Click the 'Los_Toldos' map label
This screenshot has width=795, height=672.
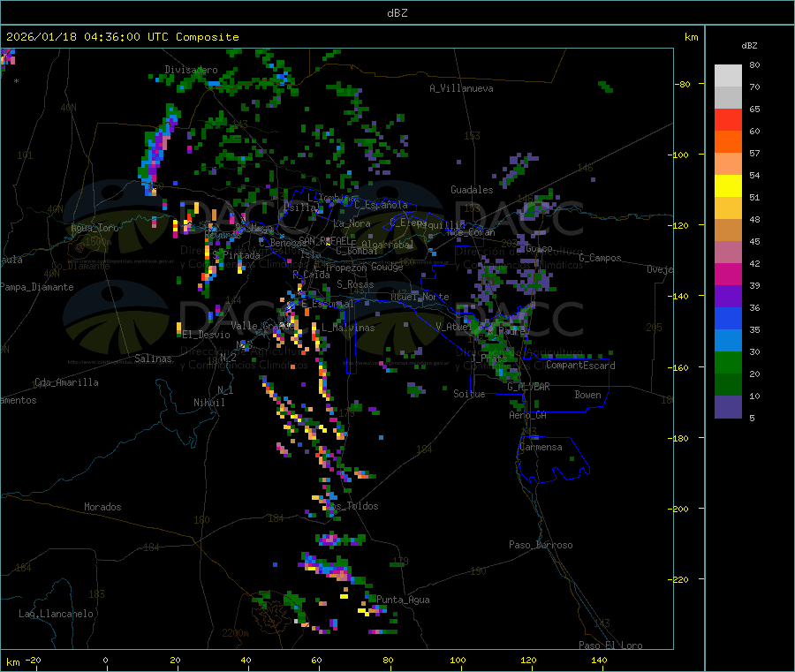pyautogui.click(x=352, y=506)
